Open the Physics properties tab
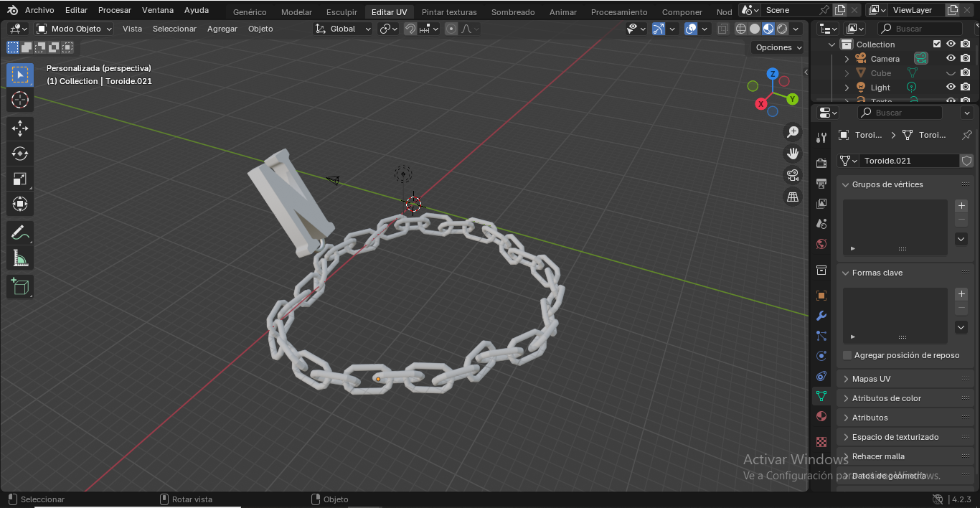The image size is (980, 508). coord(821,356)
